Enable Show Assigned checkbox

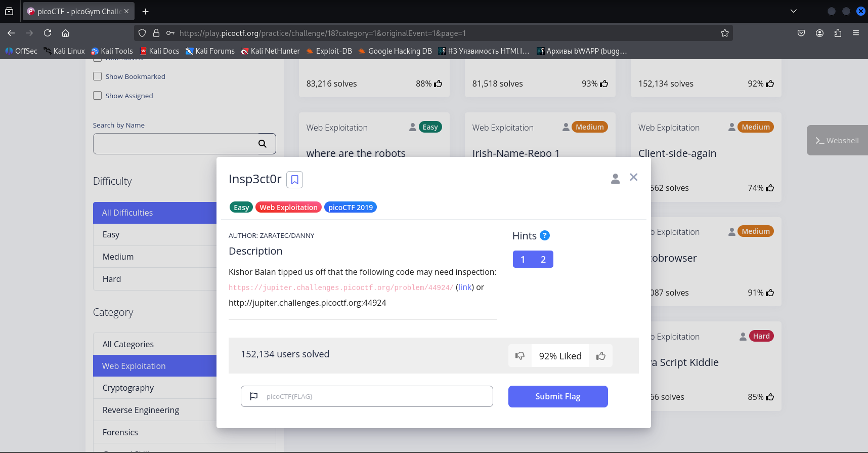[x=98, y=96]
